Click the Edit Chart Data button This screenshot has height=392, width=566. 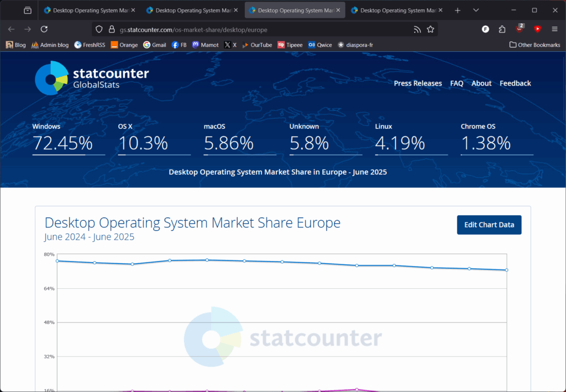pyautogui.click(x=489, y=225)
